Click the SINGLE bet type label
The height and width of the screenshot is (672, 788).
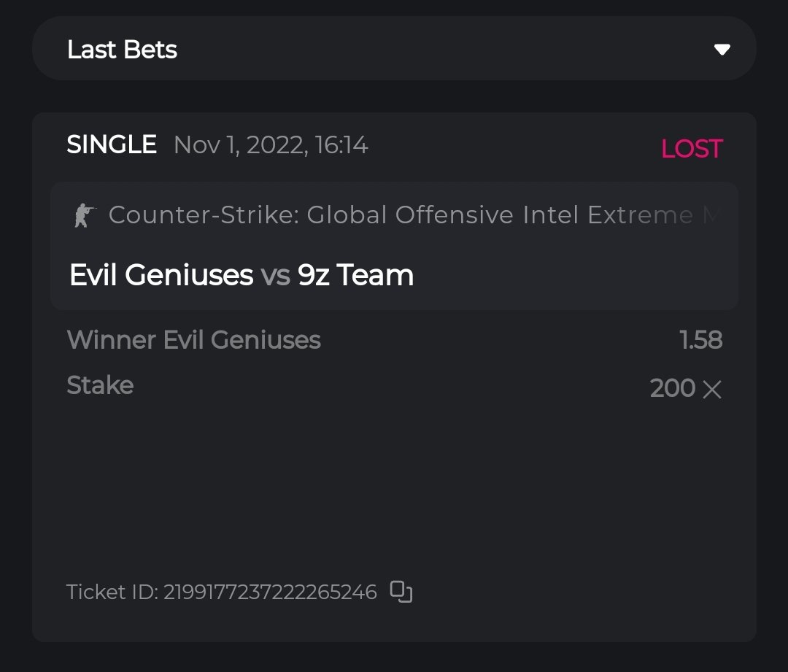pyautogui.click(x=112, y=144)
